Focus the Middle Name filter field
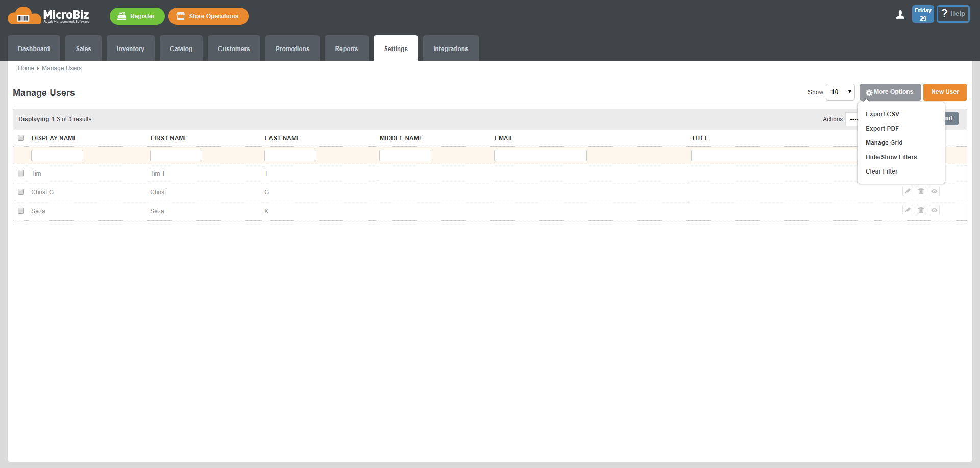Screen dimensions: 980x468 pyautogui.click(x=405, y=155)
